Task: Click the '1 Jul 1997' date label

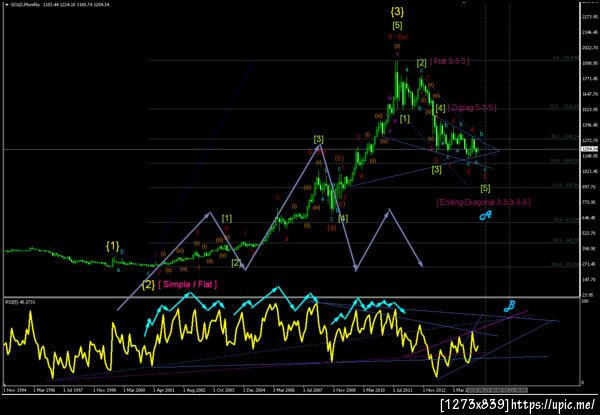Action: click(73, 390)
